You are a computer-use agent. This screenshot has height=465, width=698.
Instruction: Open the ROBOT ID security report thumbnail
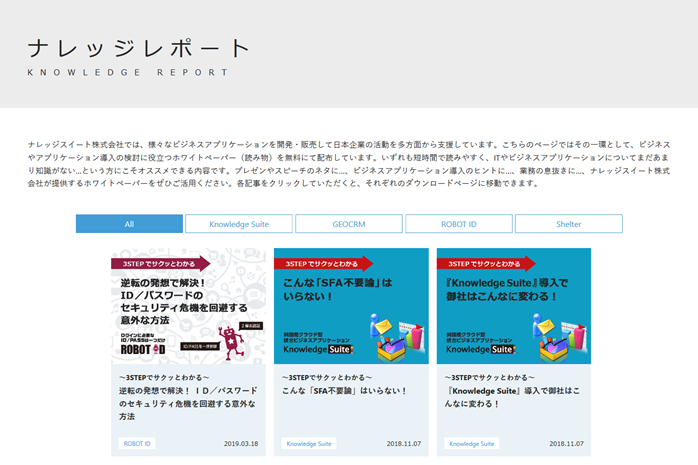[188, 306]
